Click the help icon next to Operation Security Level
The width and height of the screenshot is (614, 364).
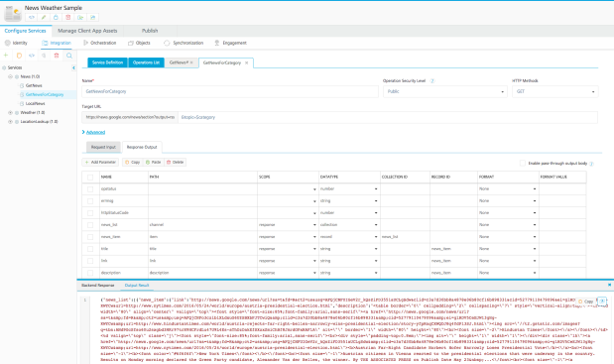432,81
